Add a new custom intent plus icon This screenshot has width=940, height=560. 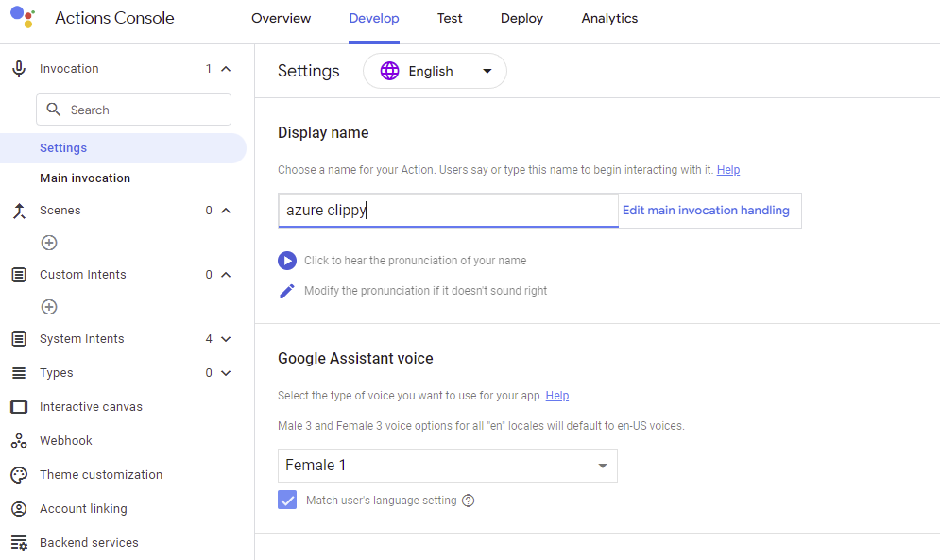tap(49, 307)
